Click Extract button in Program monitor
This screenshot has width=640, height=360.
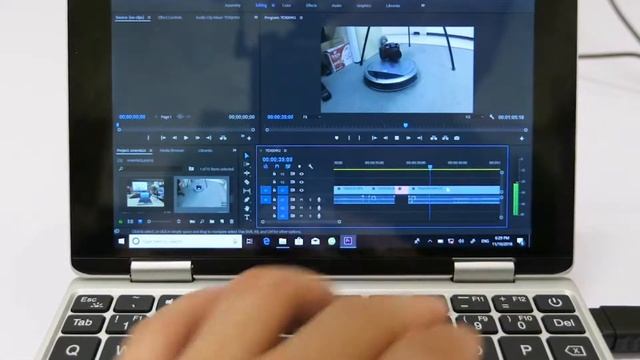coord(445,138)
